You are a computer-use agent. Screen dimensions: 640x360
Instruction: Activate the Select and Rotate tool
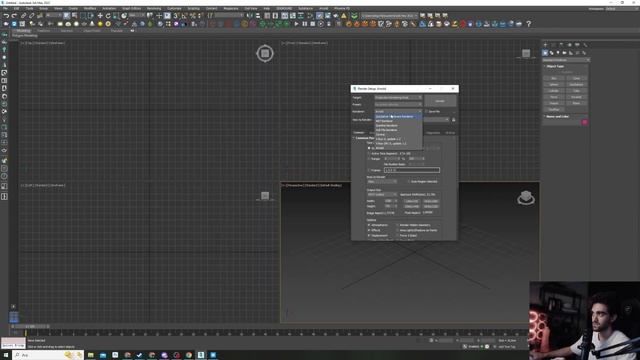tap(108, 16)
